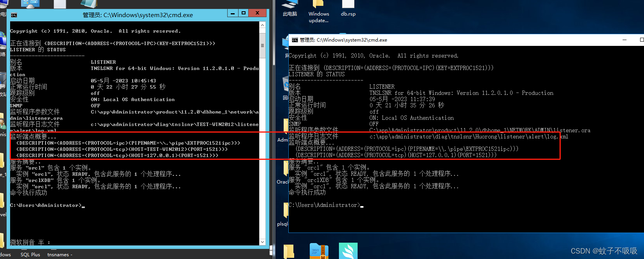This screenshot has height=259, width=644.
Task: Select the folder icon beside 360 ZIP
Action: coord(289,252)
